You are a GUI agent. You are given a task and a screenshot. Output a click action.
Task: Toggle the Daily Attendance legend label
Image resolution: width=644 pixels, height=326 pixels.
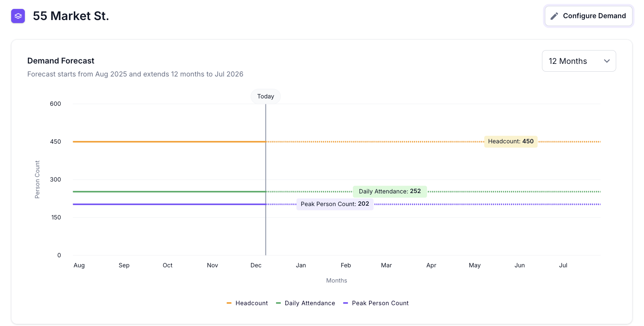pyautogui.click(x=310, y=303)
